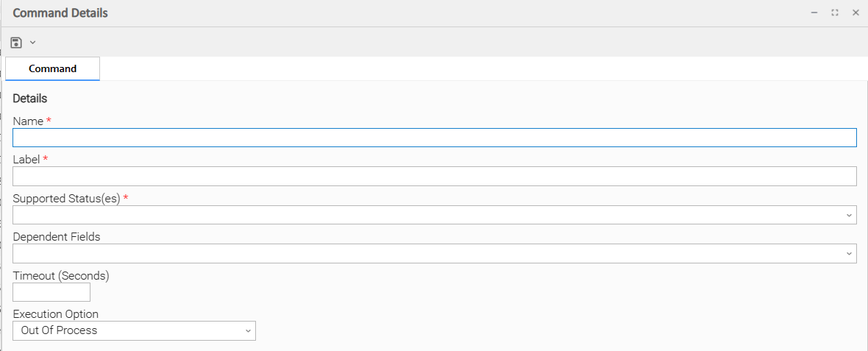Expand the Dependent Fields dropdown arrow
868x351 pixels.
tap(850, 253)
